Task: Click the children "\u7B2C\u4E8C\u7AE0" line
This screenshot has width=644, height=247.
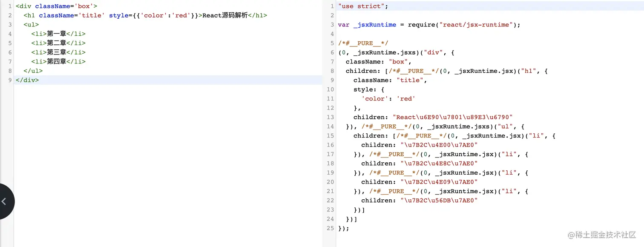Action: click(x=420, y=164)
